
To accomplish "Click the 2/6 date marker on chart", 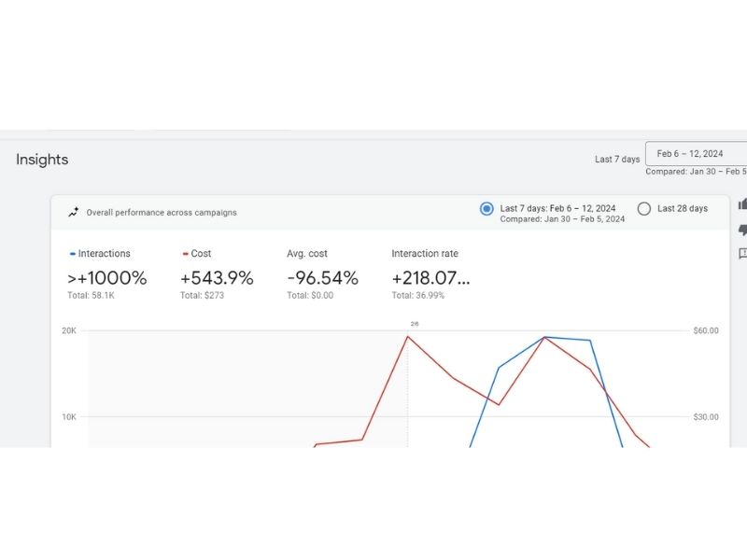I will pos(414,324).
